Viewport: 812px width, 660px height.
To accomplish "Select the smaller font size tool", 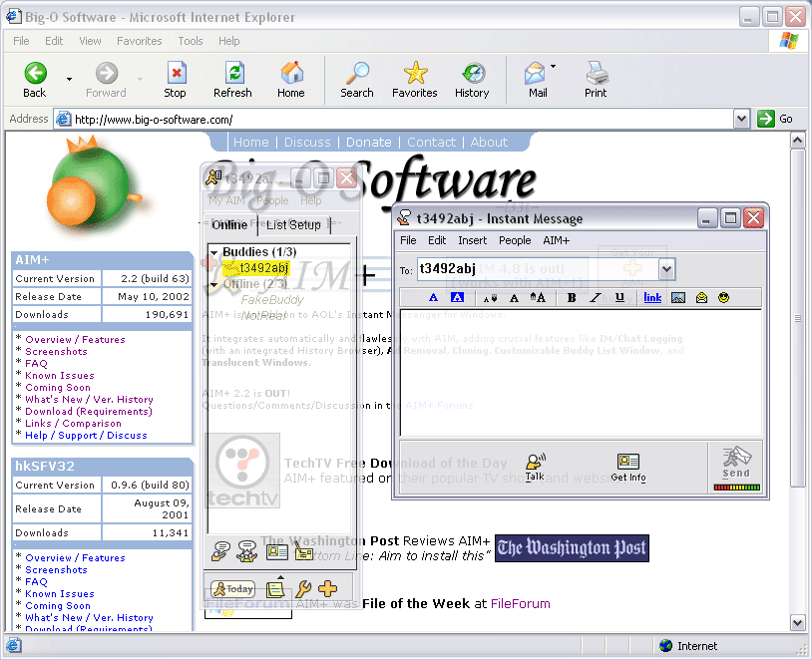I will click(490, 298).
